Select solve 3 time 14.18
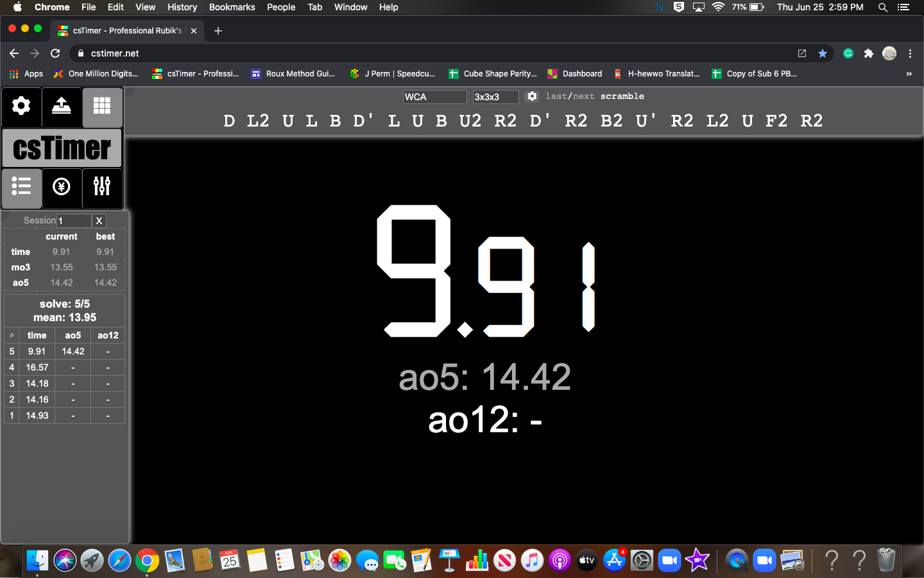The width and height of the screenshot is (924, 578). [37, 383]
